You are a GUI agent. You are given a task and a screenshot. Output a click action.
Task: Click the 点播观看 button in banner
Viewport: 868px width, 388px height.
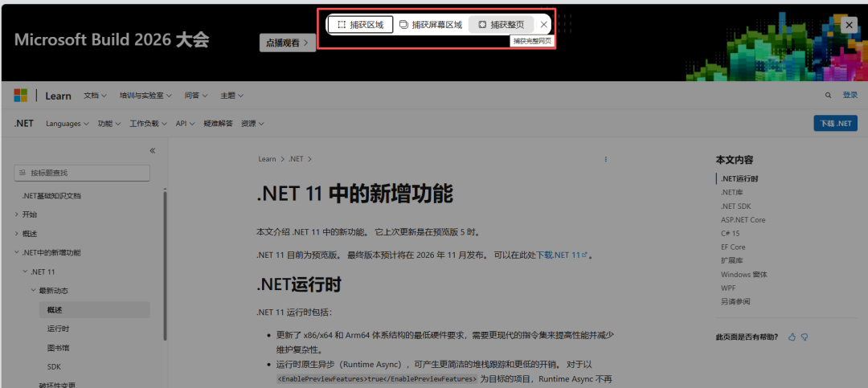(x=287, y=43)
